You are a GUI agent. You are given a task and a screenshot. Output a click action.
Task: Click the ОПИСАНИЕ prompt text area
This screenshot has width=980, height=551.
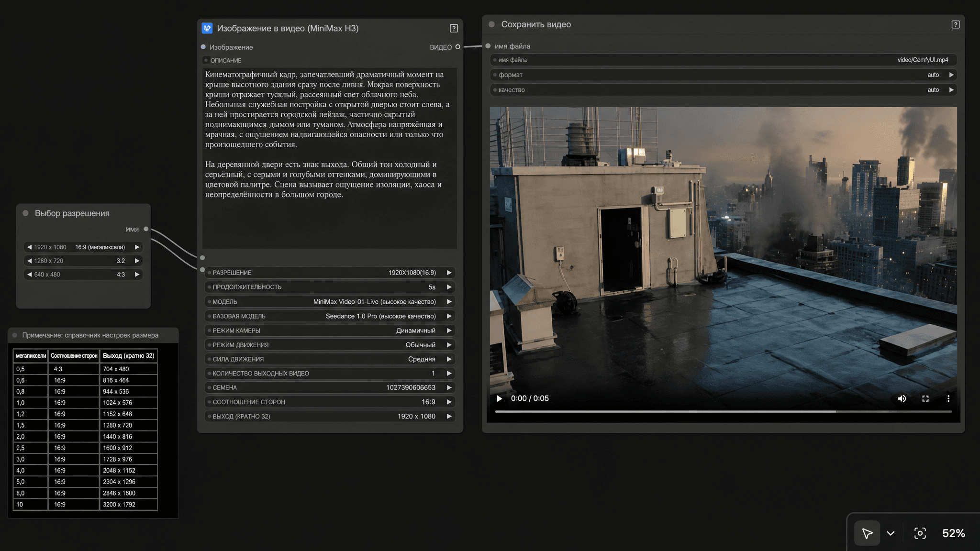tap(330, 158)
